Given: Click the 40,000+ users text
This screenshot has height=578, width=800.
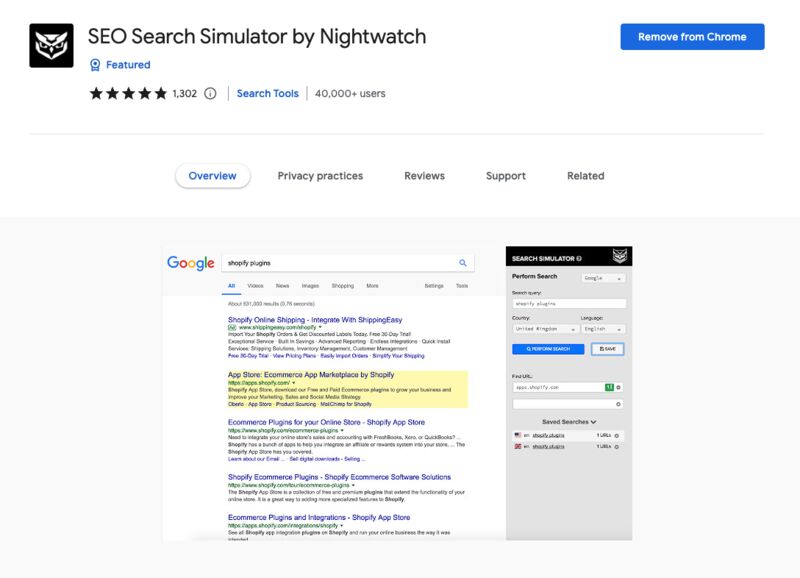Looking at the screenshot, I should tap(350, 93).
